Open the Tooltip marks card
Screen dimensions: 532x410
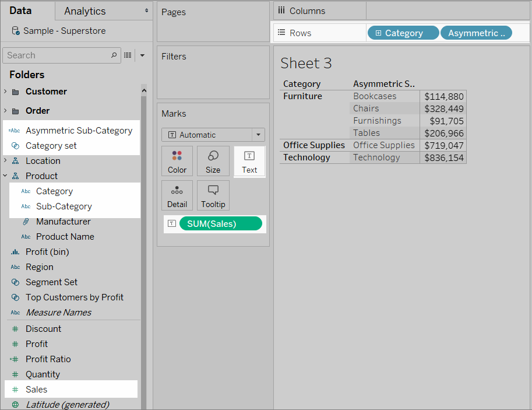pyautogui.click(x=213, y=195)
